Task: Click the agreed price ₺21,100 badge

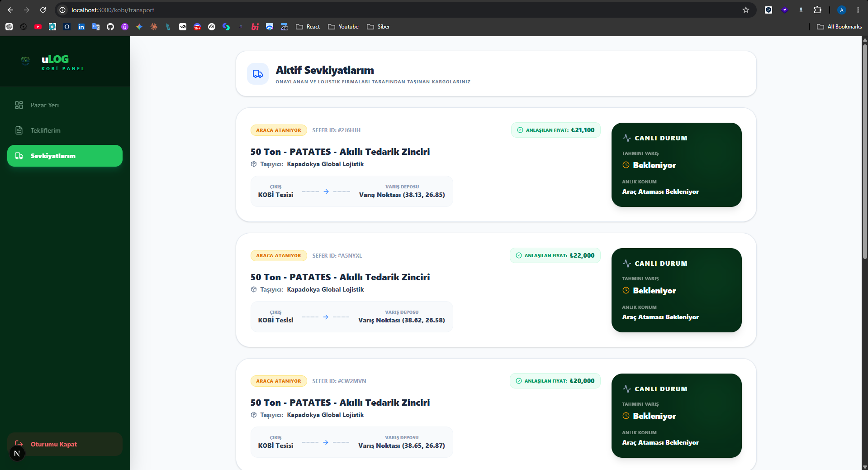Action: [556, 130]
